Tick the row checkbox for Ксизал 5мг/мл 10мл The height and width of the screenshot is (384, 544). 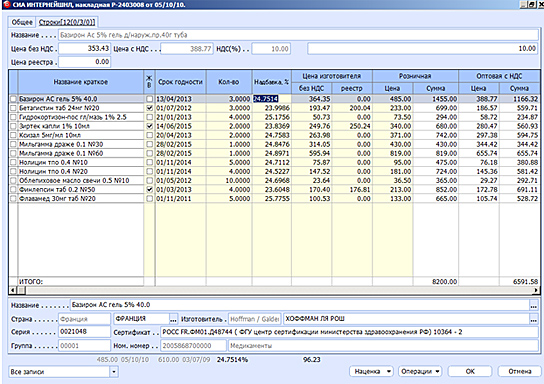(13, 135)
